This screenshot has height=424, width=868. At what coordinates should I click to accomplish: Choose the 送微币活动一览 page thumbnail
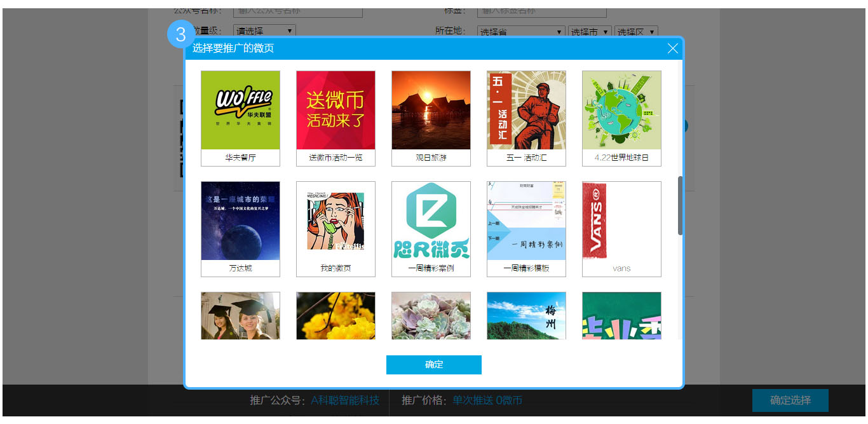coord(336,111)
